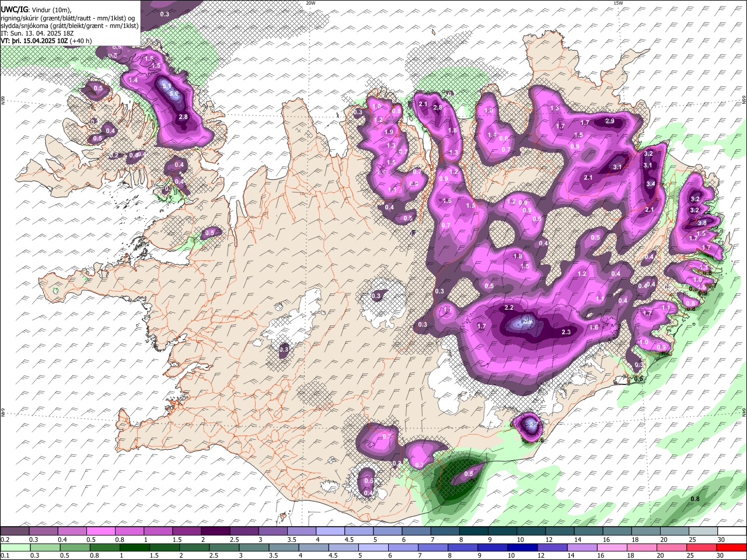Click the 2.2 value over Vatnajökull

coord(509,307)
